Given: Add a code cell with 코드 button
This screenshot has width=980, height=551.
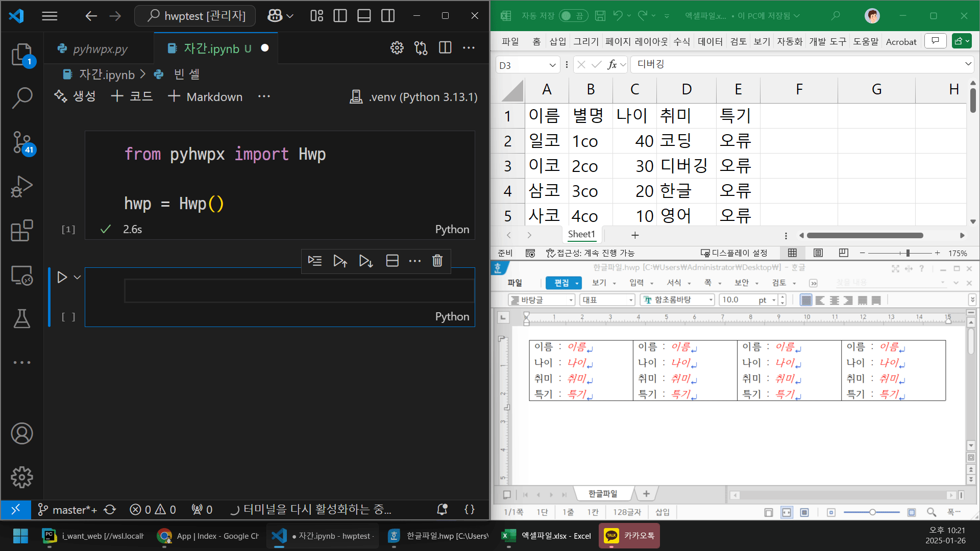Looking at the screenshot, I should 132,96.
